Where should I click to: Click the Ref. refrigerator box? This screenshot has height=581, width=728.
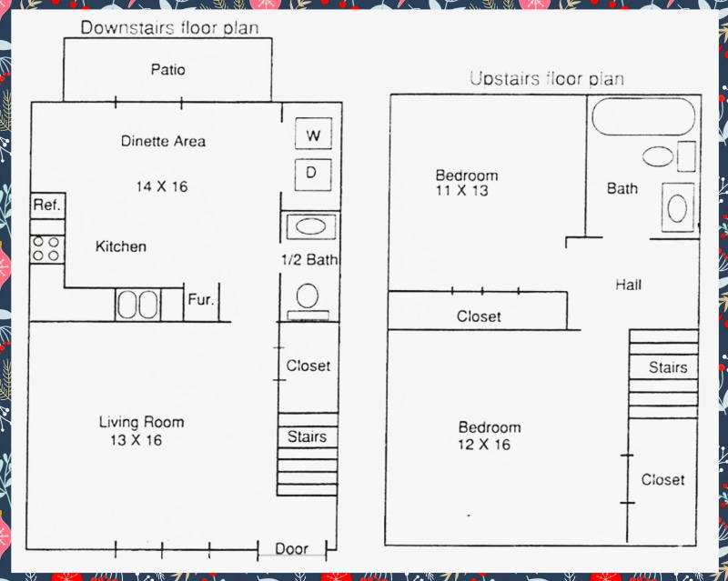tap(47, 205)
